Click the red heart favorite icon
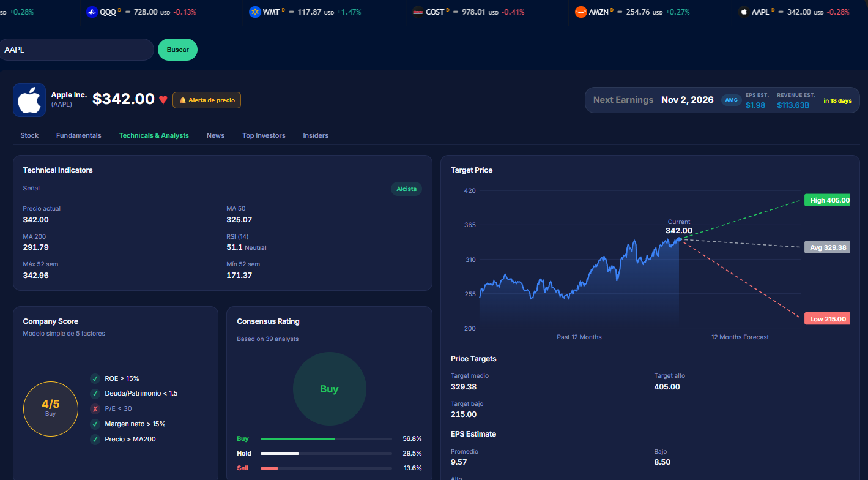The image size is (868, 480). coord(163,100)
